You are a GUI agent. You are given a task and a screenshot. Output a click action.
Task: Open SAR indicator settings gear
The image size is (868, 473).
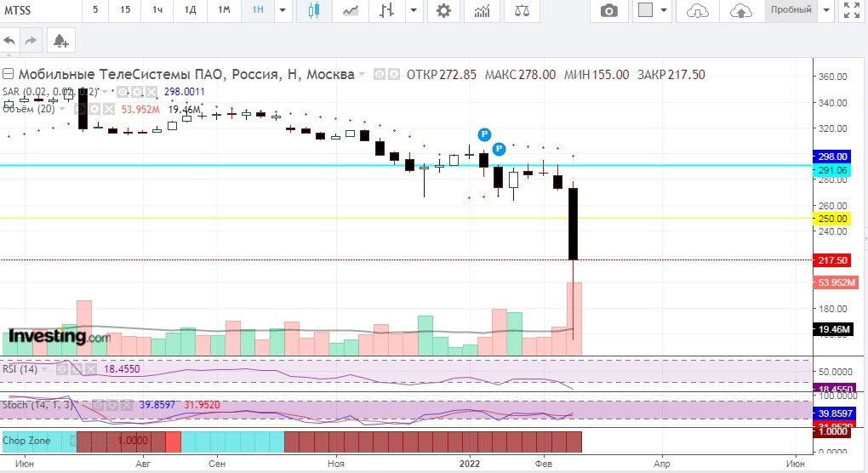point(137,92)
